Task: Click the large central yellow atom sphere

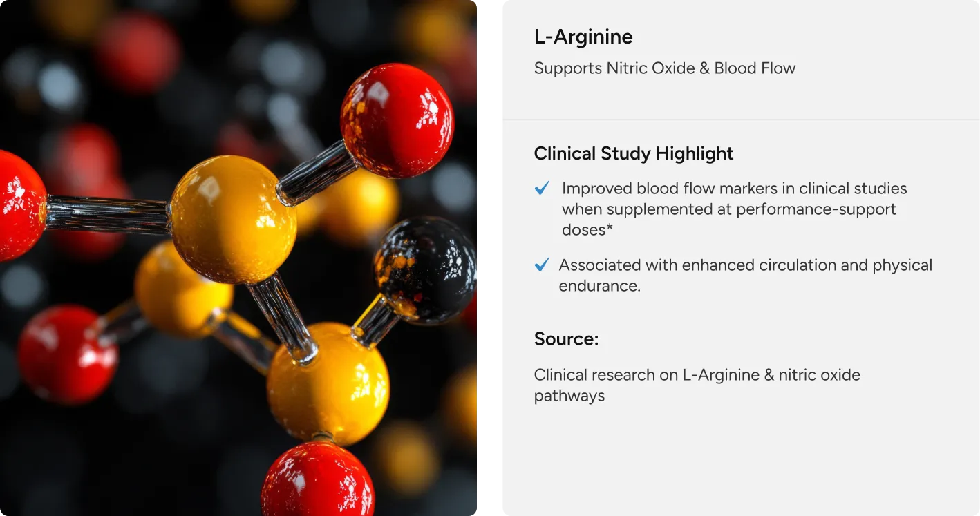Action: click(x=234, y=219)
